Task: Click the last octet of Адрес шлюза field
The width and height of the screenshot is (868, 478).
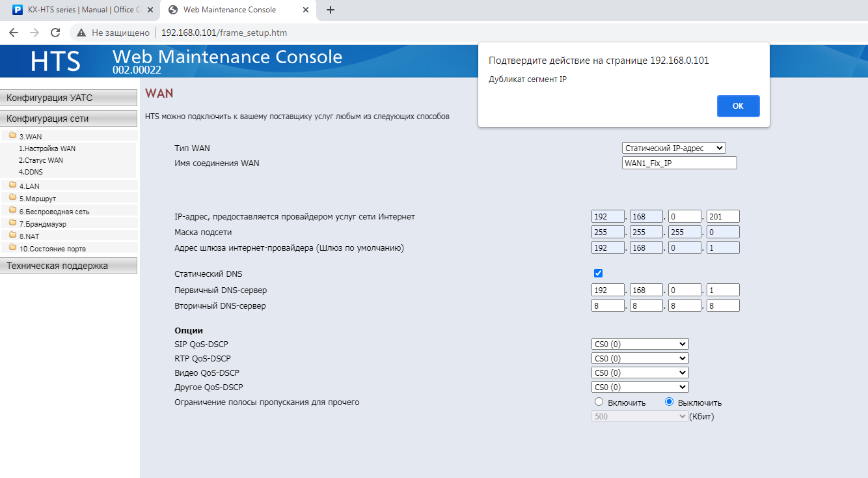Action: pos(723,247)
